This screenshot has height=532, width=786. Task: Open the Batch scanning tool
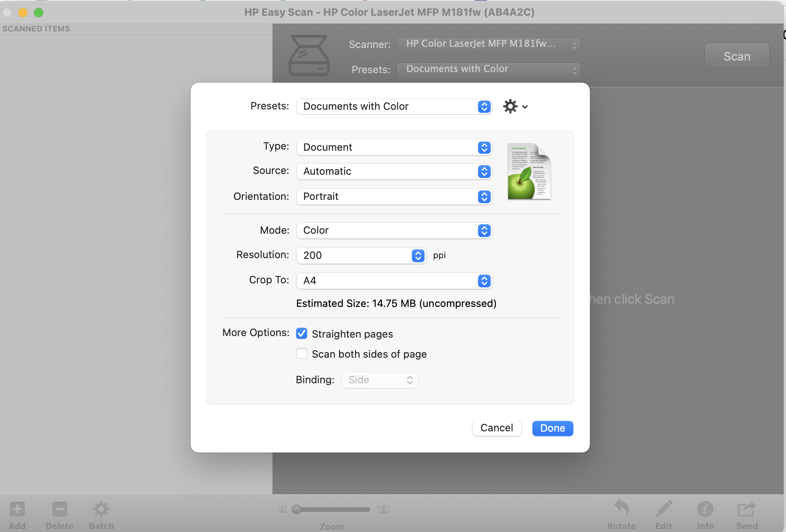(101, 510)
